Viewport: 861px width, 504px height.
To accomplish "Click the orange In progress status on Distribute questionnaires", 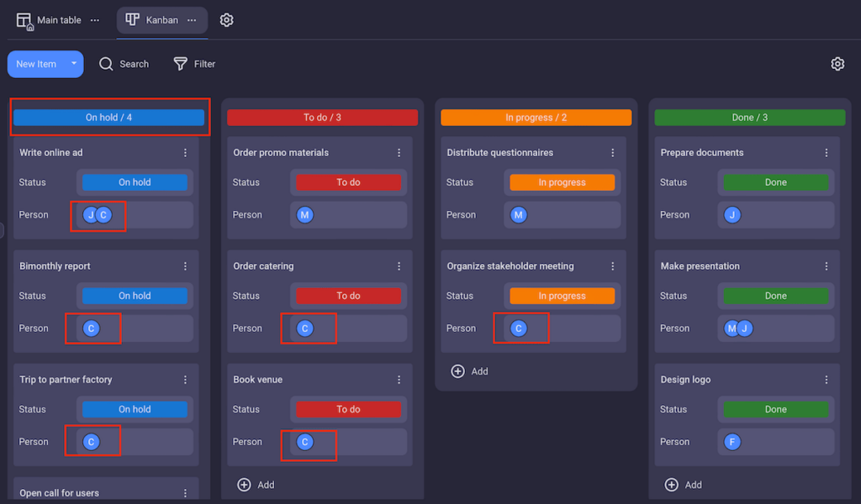I will coord(562,181).
